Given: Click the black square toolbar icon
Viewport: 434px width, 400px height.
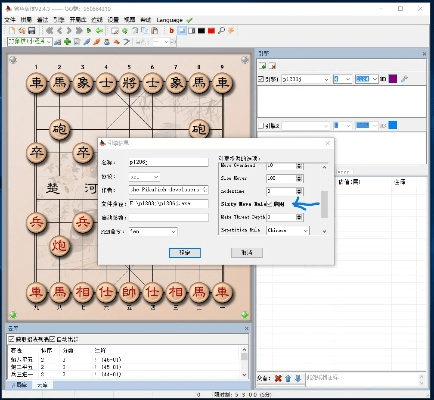Looking at the screenshot, I should point(201,31).
